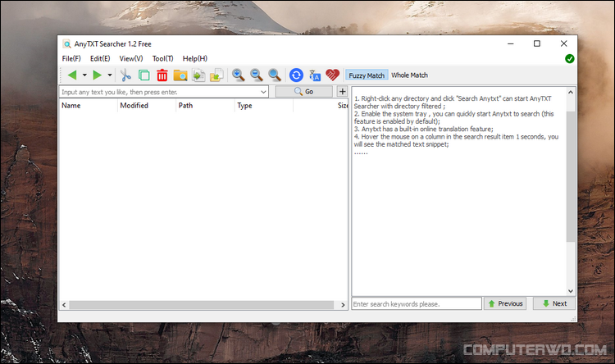Click the blue Refresh circular icon
The image size is (615, 364).
click(x=296, y=75)
